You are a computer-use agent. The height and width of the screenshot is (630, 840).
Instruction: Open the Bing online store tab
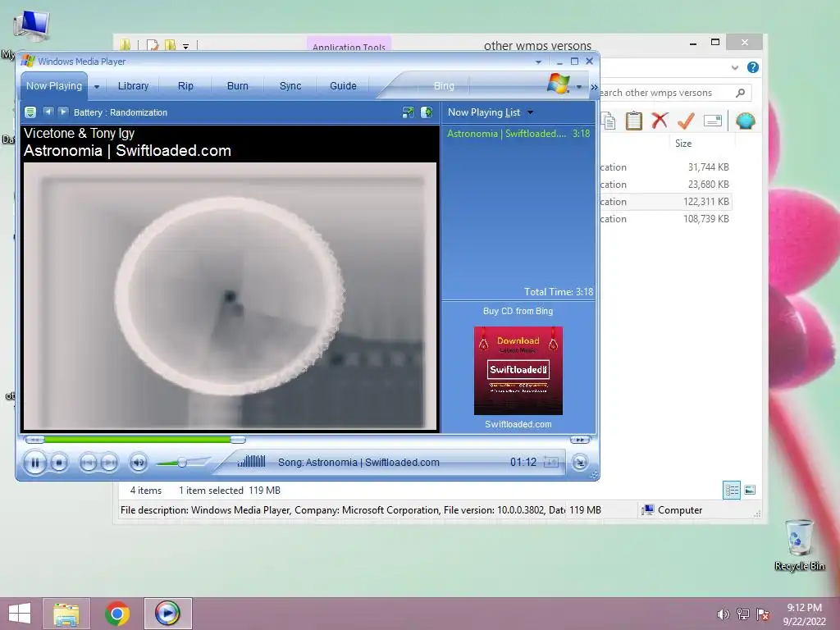(x=444, y=85)
